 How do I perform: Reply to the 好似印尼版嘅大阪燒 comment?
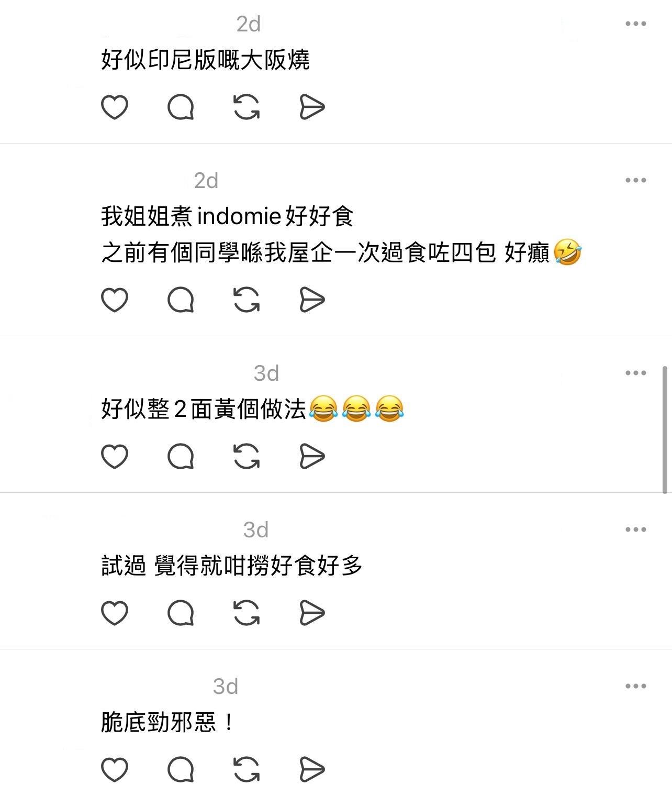pyautogui.click(x=181, y=107)
